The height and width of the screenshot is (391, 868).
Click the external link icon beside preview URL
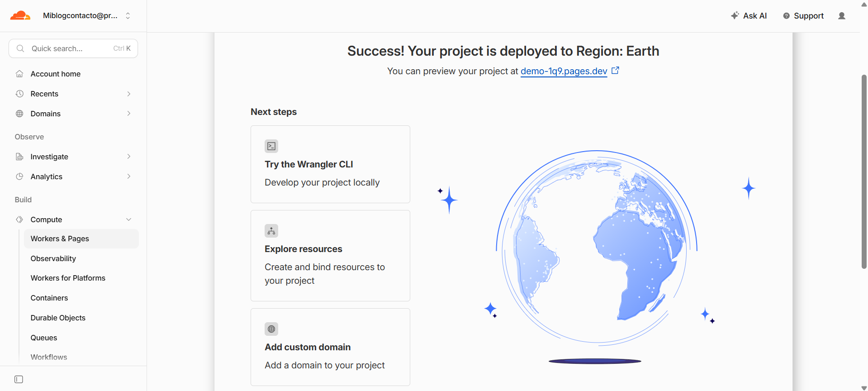pyautogui.click(x=615, y=71)
